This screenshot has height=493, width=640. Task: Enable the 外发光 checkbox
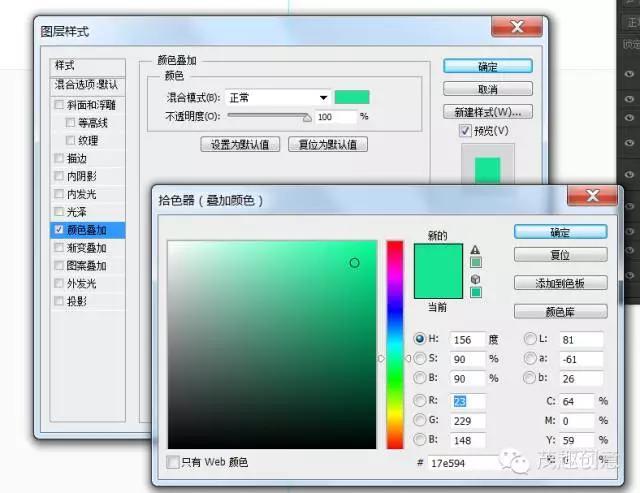59,283
